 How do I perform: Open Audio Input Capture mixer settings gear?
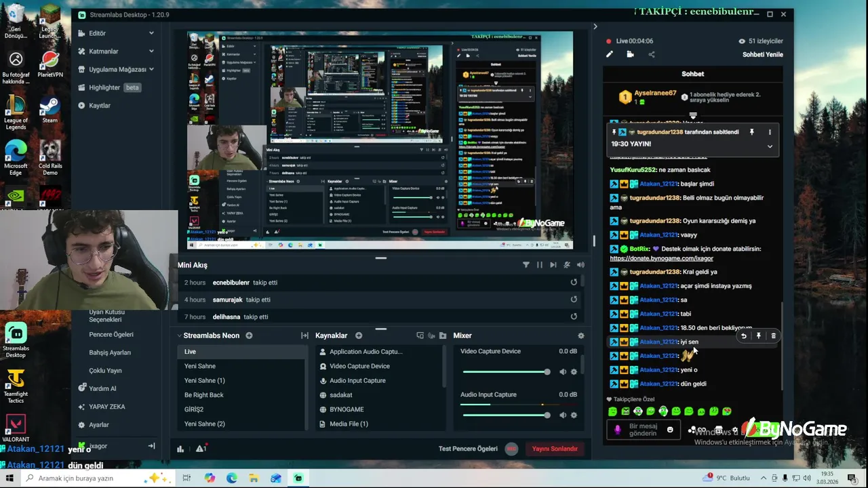(574, 415)
